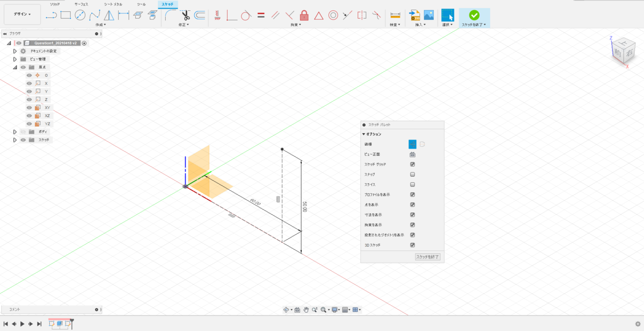Viewport: 644px width, 331px height.
Task: Select the Circle sketch tool
Action: click(x=80, y=15)
